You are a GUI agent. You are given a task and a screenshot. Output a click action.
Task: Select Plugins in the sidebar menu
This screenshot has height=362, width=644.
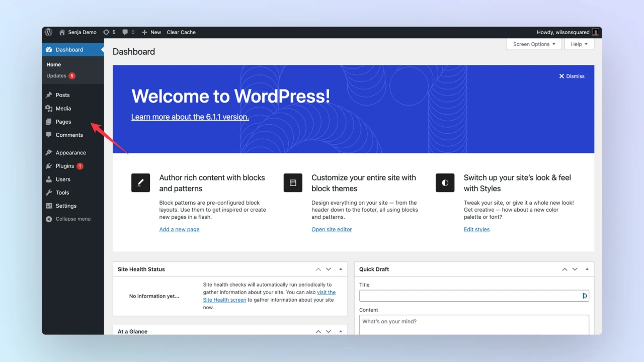[x=65, y=166]
